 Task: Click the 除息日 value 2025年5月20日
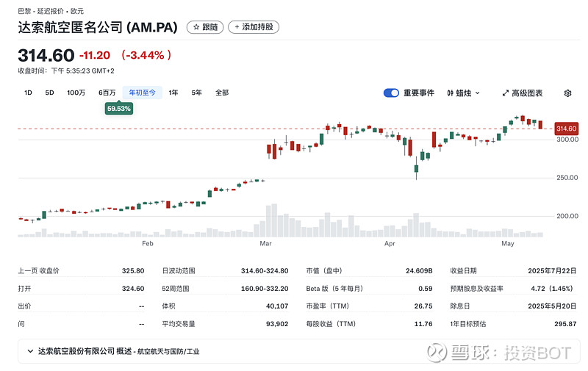pos(552,306)
